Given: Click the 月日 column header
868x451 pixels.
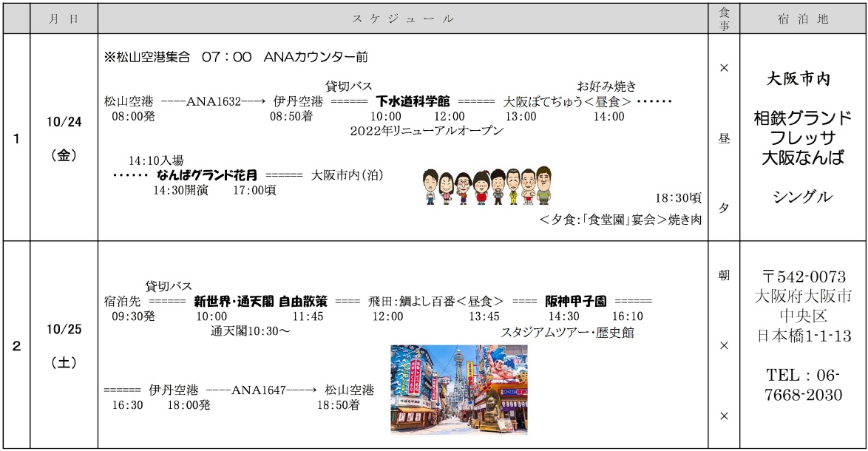Looking at the screenshot, I should click(x=64, y=20).
